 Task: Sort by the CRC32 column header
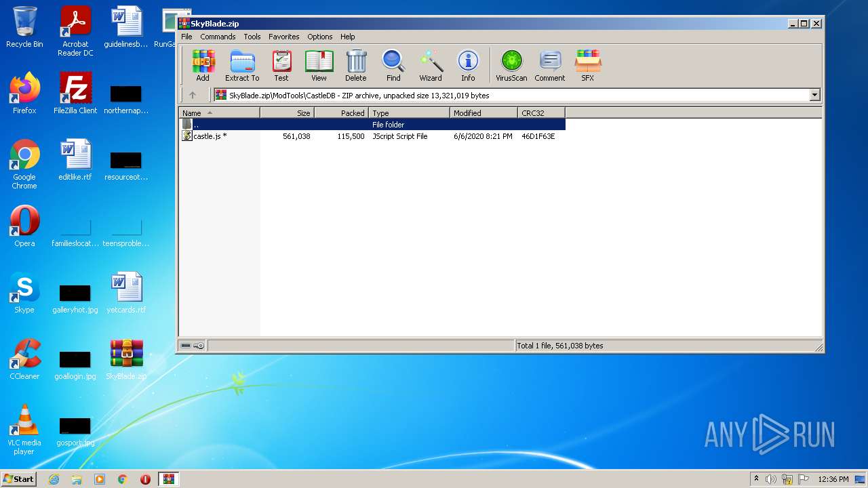pos(542,113)
